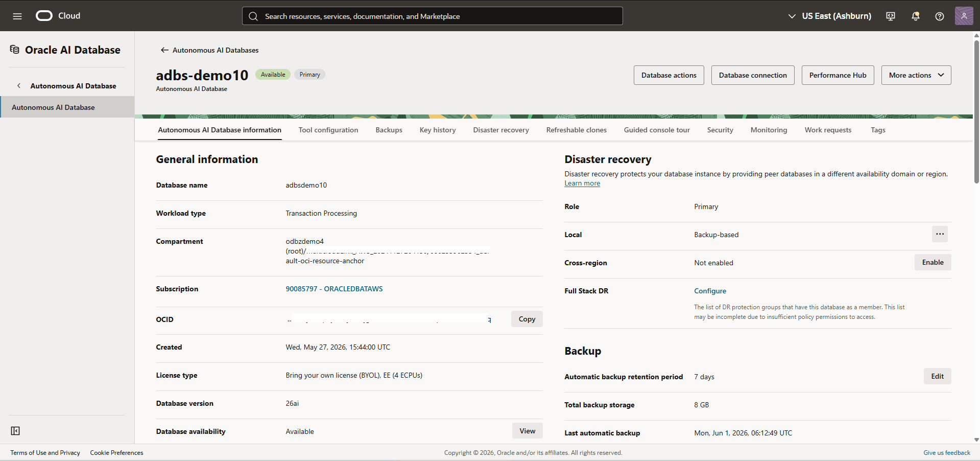Open the help question mark icon
This screenshot has height=461, width=980.
pyautogui.click(x=940, y=16)
